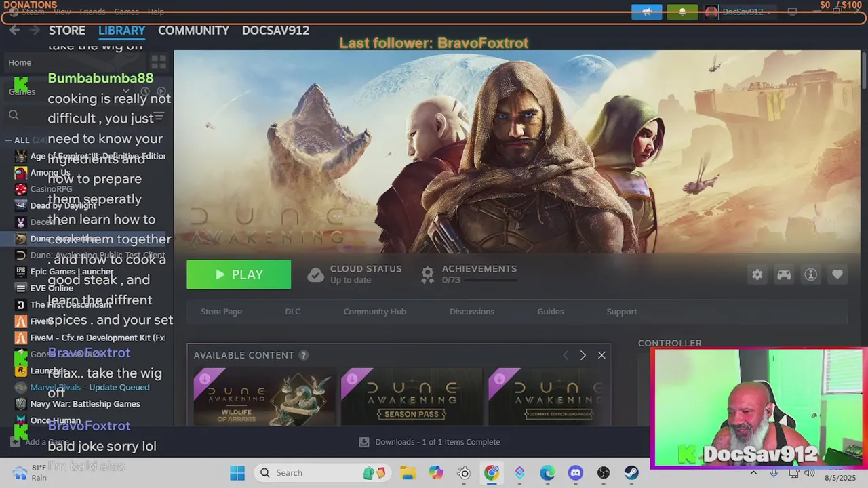Open Copilot icon on taskbar
The image size is (868, 488).
coord(435,473)
